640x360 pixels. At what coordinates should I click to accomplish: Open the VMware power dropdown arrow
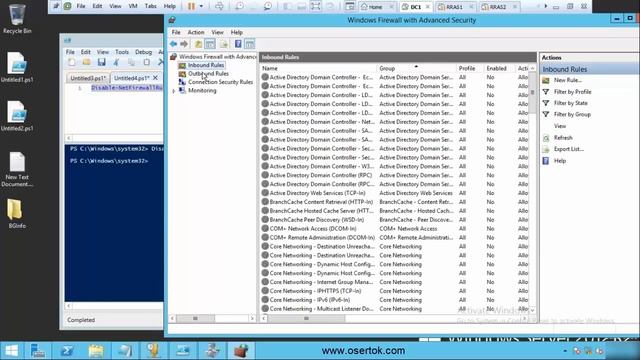[201, 6]
